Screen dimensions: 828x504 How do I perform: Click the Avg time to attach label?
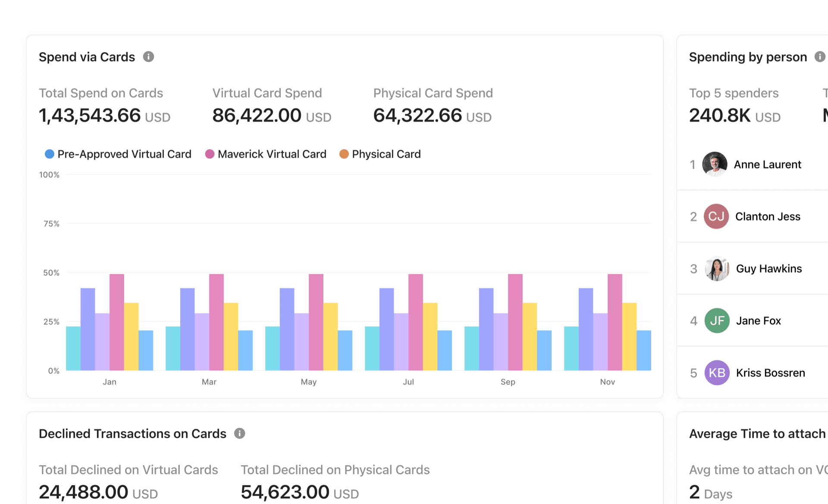(758, 470)
